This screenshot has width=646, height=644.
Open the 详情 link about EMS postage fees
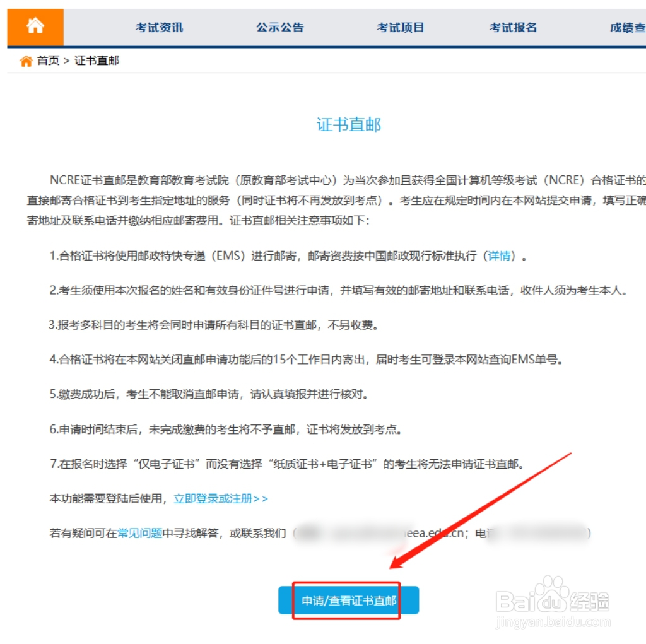499,255
